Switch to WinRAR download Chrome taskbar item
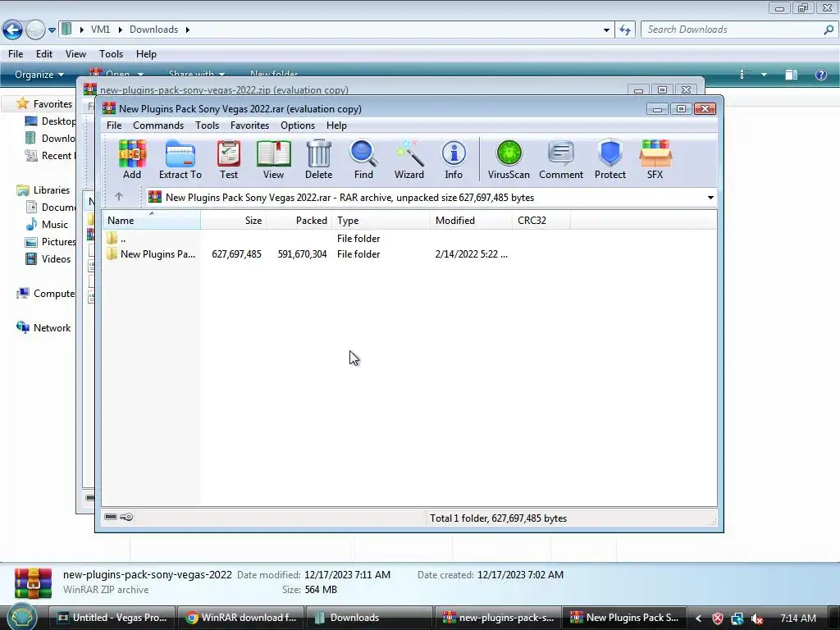Screen dimensions: 840x630 click(241, 618)
